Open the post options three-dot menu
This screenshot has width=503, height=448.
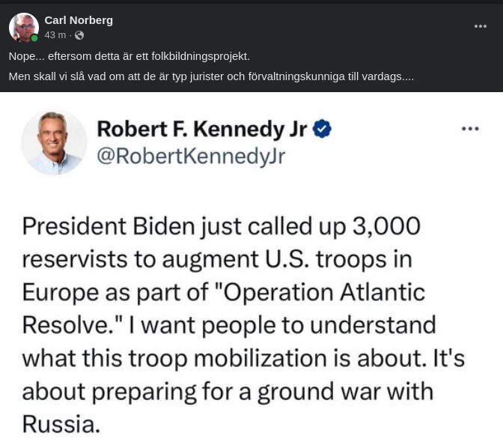coord(481,26)
